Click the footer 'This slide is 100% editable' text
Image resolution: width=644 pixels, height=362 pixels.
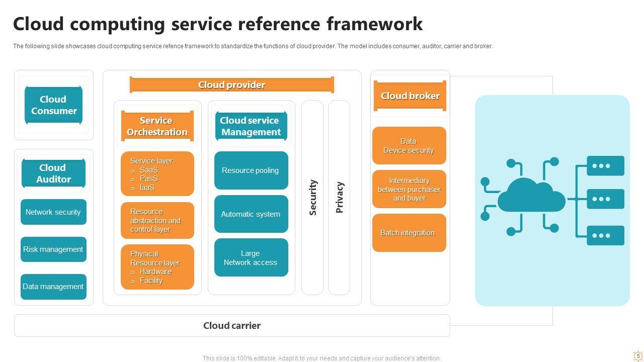point(322,358)
